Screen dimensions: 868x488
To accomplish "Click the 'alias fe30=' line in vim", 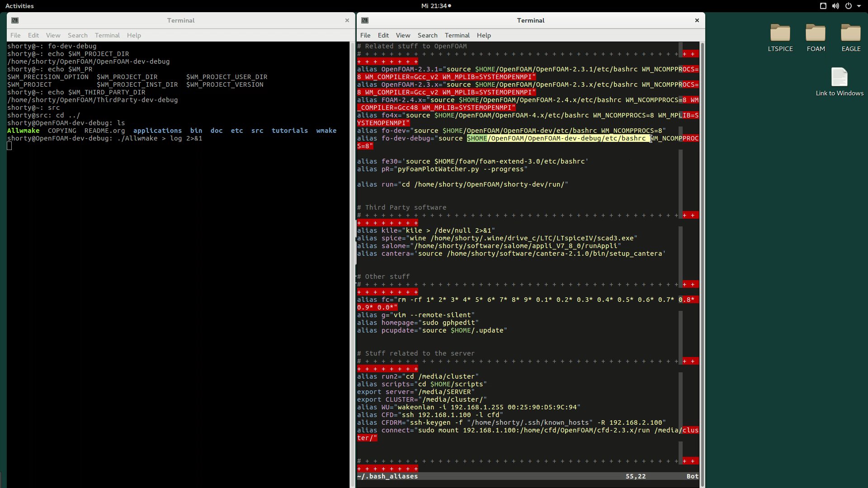I will coord(472,161).
